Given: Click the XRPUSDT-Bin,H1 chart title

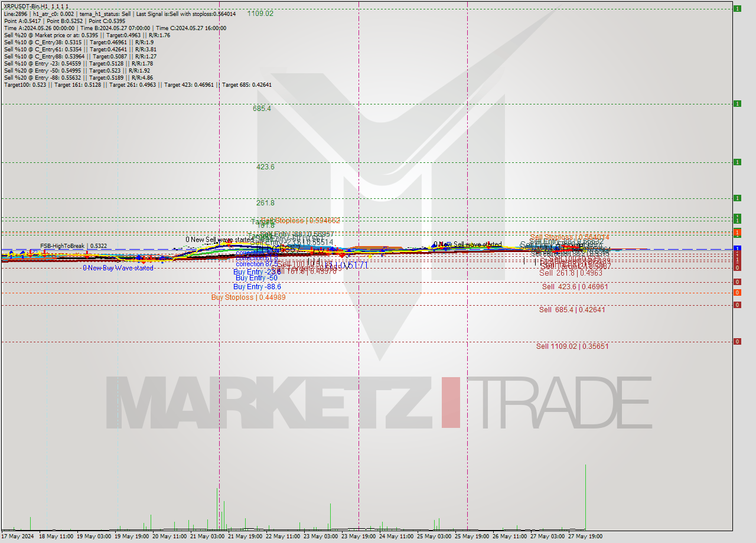Looking at the screenshot, I should coord(37,6).
